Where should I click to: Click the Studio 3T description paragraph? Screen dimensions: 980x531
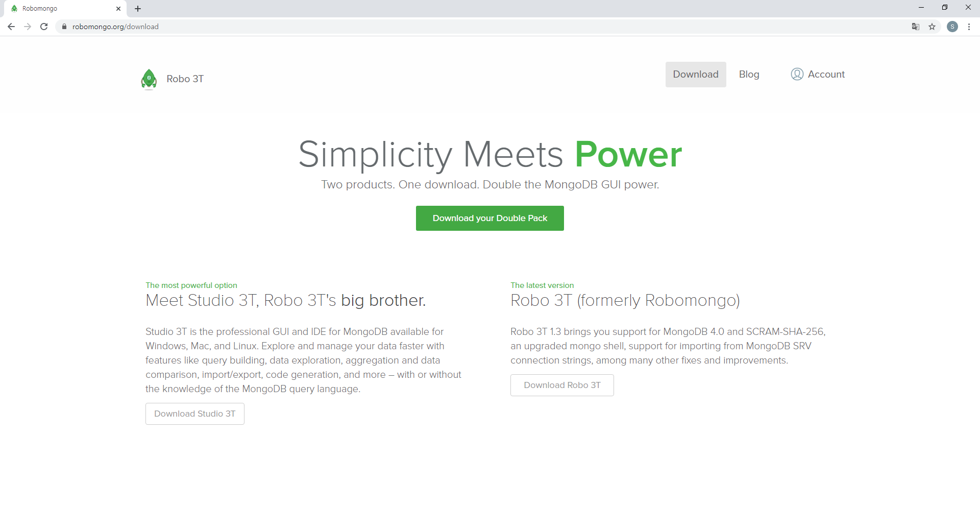(304, 360)
